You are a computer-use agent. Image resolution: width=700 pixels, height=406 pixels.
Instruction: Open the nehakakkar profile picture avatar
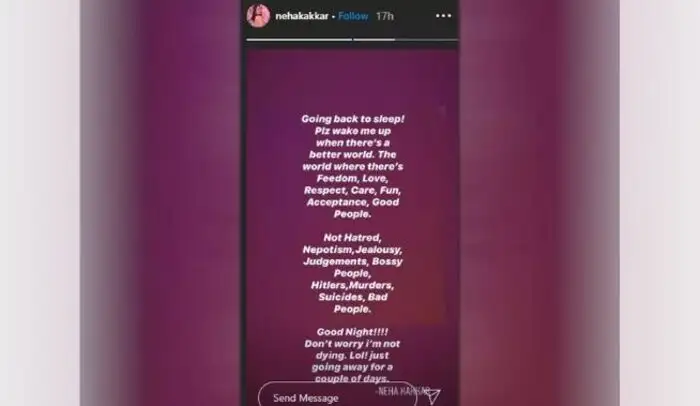[x=258, y=16]
